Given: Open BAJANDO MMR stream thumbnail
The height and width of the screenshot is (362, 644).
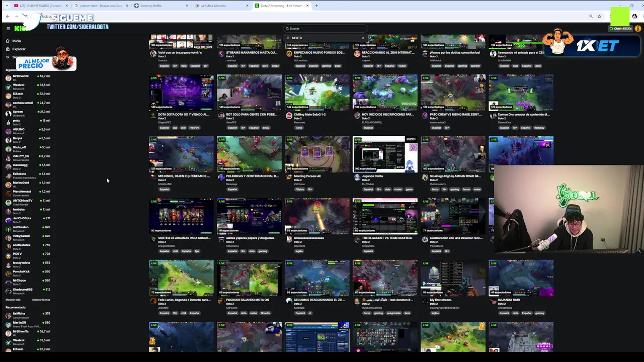Looking at the screenshot, I should [521, 278].
